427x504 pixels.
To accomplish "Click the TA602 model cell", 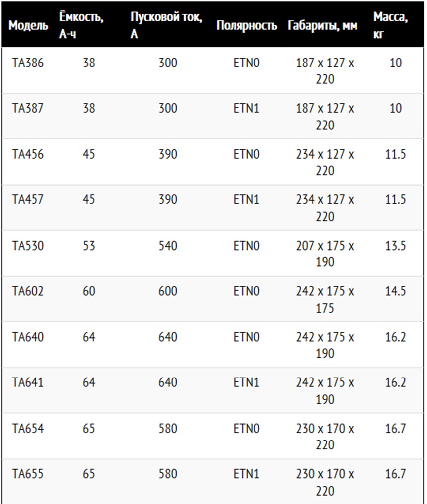I will 28,291.
